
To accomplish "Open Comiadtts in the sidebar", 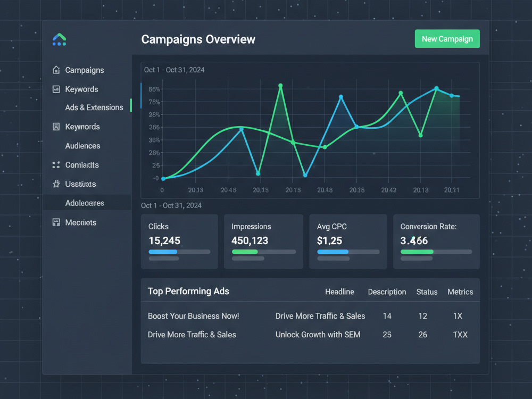I will [x=82, y=165].
